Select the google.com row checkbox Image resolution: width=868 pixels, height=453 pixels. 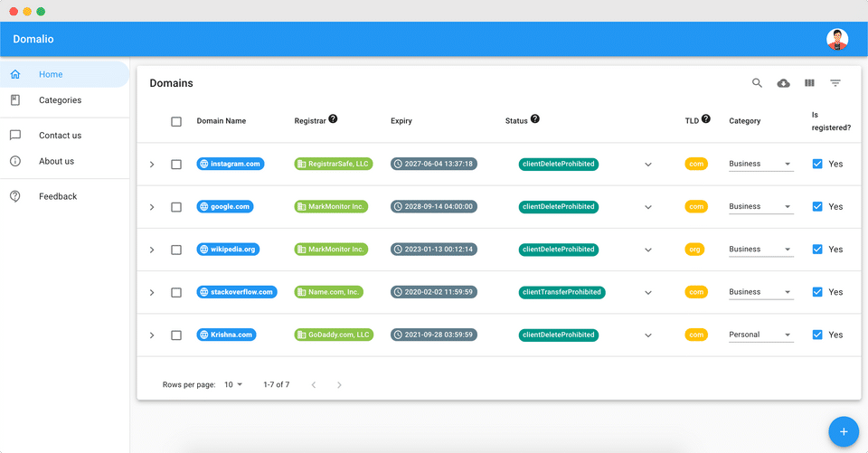click(176, 207)
